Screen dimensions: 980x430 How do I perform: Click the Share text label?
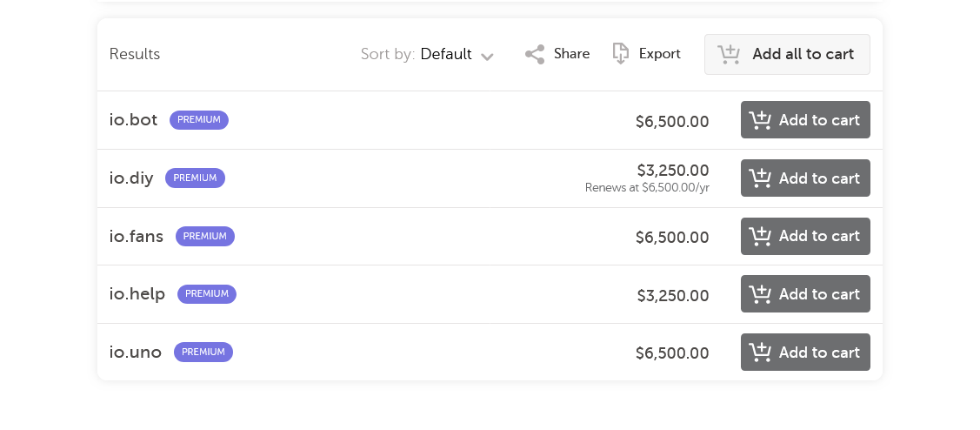point(572,54)
